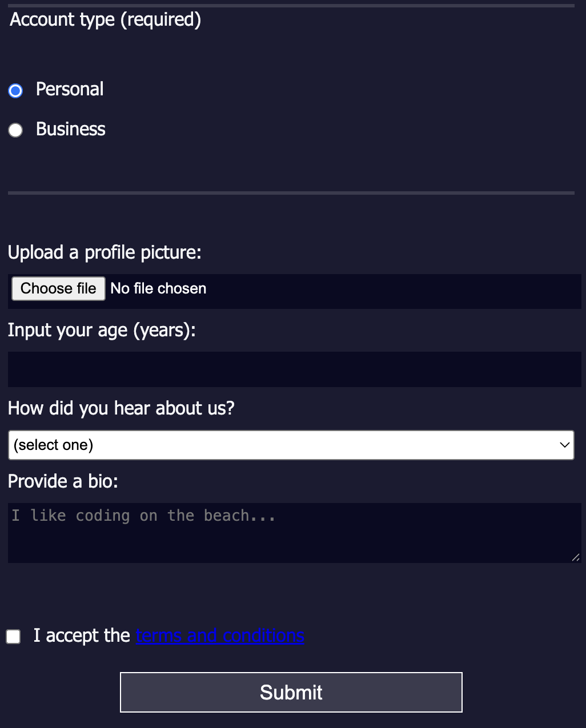Click the 'Upload a profile picture:' label
The width and height of the screenshot is (586, 728).
point(105,252)
